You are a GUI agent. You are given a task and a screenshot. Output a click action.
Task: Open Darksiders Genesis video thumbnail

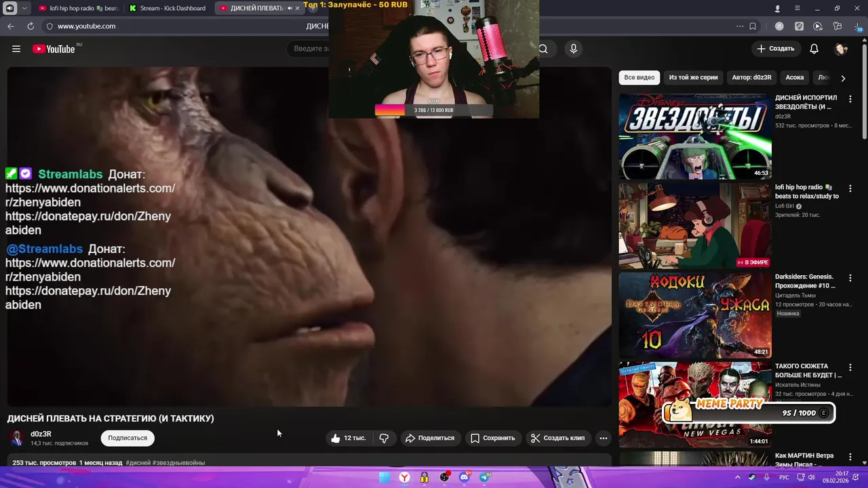coord(695,315)
